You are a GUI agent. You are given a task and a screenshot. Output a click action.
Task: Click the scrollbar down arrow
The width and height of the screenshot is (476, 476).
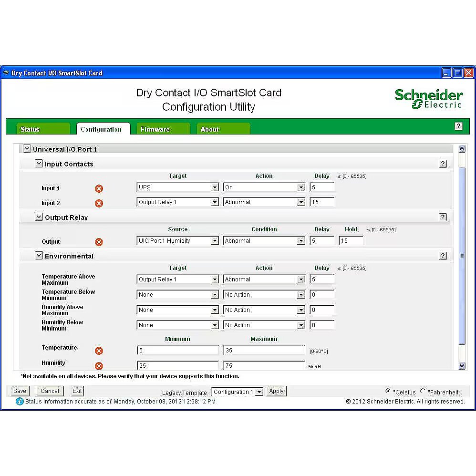click(462, 366)
